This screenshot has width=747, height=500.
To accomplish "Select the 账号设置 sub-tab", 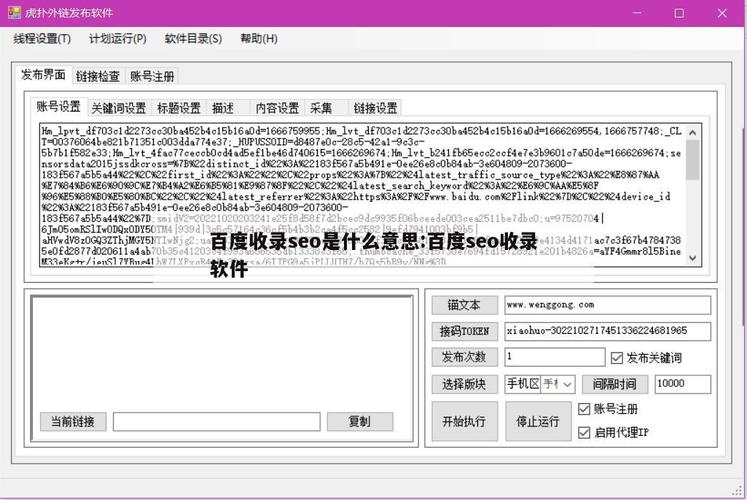I will coord(59,106).
